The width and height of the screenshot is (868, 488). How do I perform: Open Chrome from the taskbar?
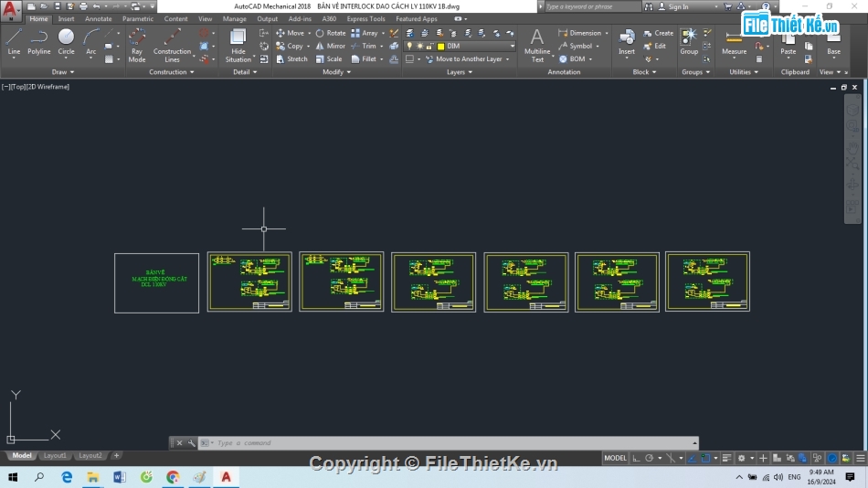(173, 477)
